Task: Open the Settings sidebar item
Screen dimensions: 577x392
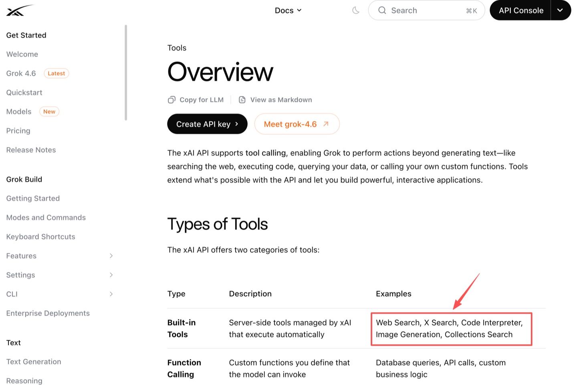Action: click(20, 275)
